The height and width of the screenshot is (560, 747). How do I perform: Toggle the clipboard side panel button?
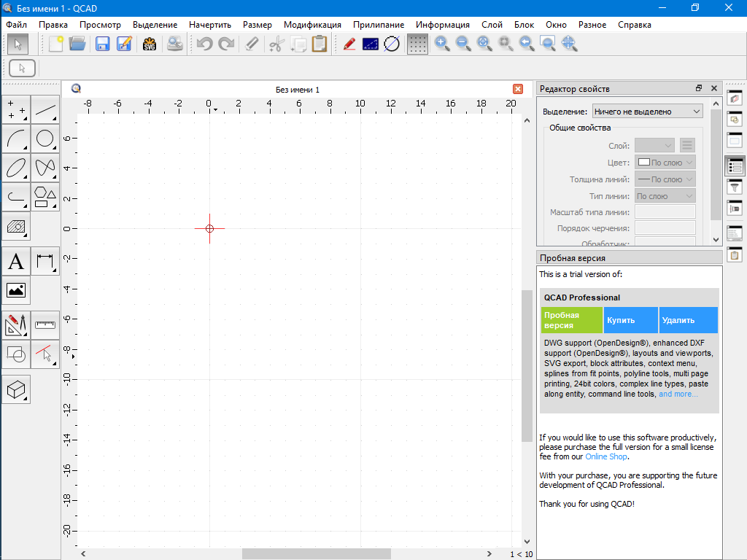point(735,255)
